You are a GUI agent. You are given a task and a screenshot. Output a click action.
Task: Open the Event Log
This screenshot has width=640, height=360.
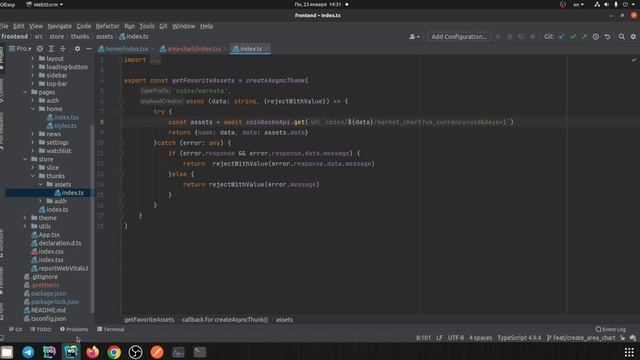click(x=611, y=329)
